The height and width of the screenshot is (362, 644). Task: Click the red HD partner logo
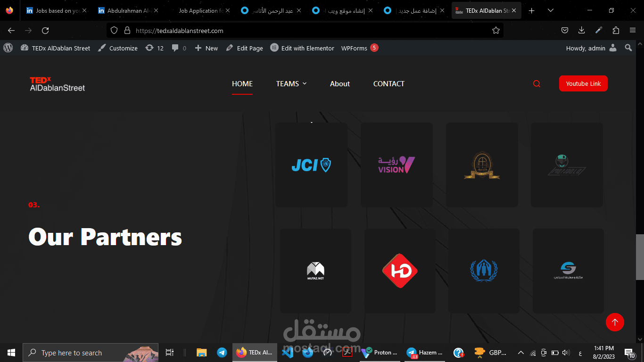[400, 271]
